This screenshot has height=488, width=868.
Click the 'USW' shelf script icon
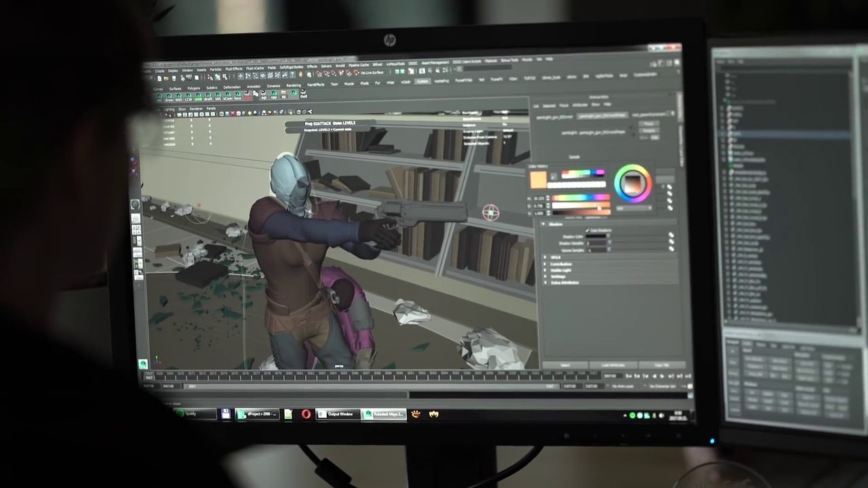coord(199,97)
